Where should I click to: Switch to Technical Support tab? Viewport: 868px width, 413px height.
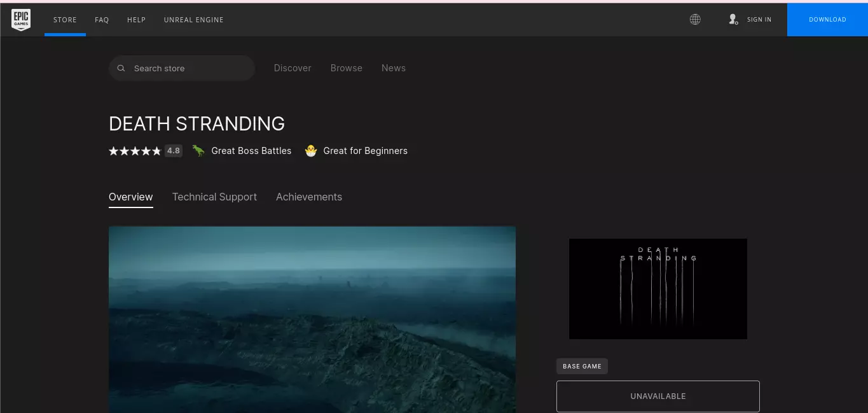tap(214, 197)
